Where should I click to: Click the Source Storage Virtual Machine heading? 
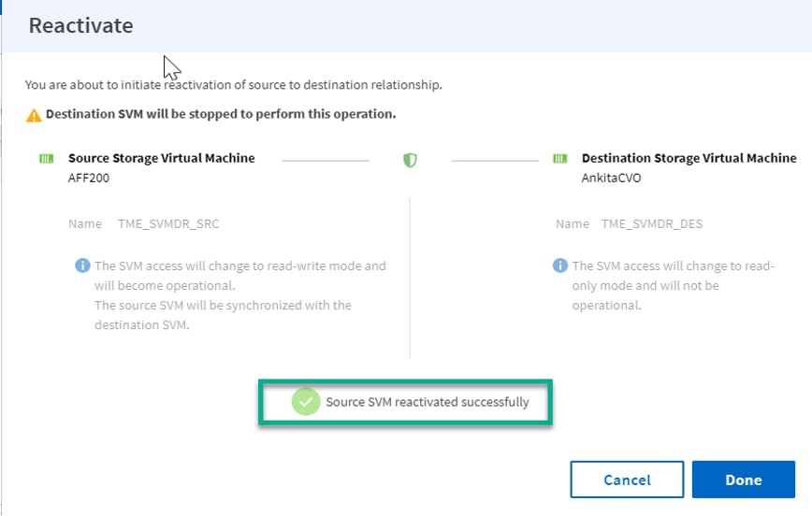pyautogui.click(x=161, y=158)
